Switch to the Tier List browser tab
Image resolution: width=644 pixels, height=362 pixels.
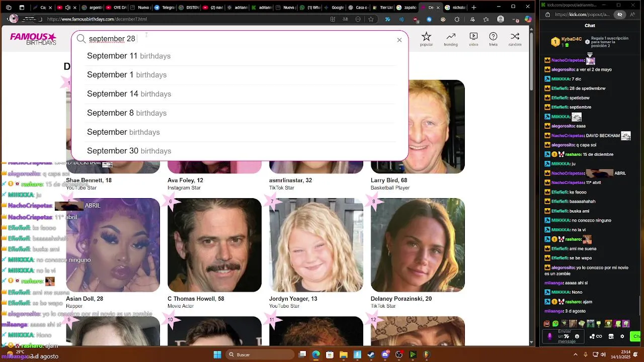383,8
